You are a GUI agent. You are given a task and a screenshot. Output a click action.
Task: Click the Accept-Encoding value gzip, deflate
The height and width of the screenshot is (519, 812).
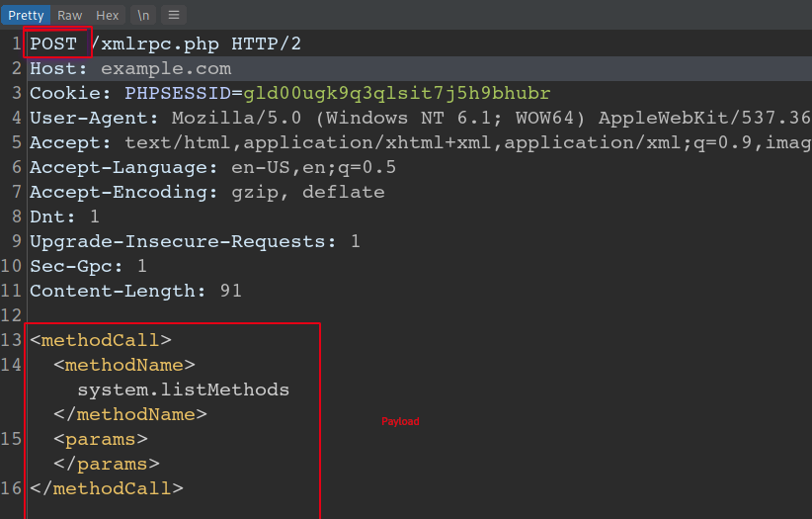(x=308, y=193)
